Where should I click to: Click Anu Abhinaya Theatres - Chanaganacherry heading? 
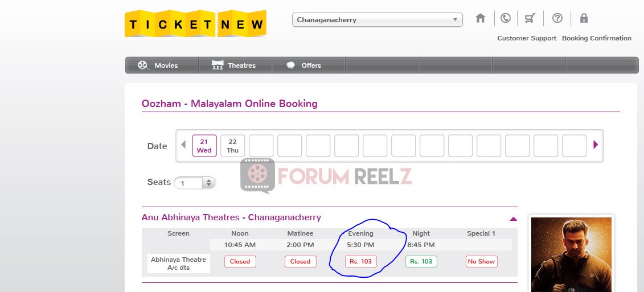click(231, 217)
